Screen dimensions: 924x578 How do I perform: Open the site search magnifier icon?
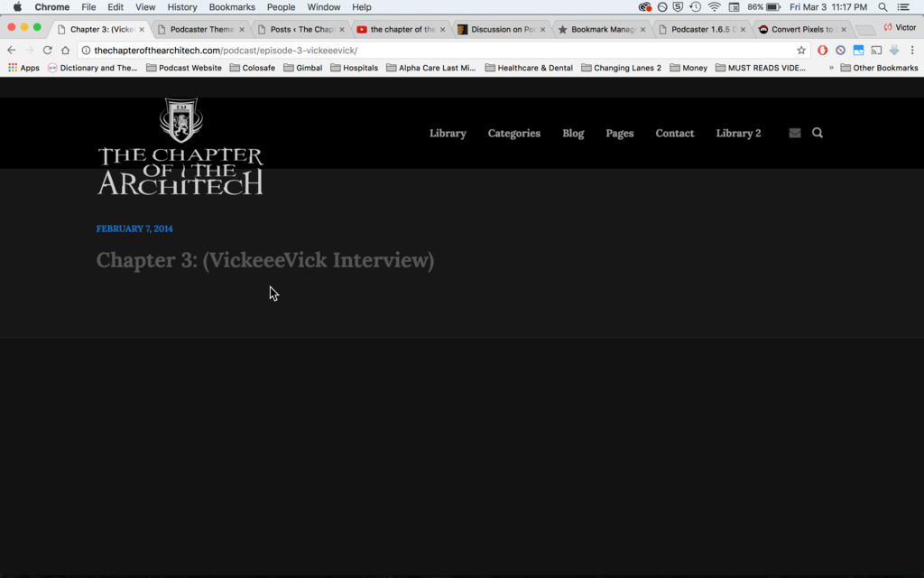pos(818,133)
